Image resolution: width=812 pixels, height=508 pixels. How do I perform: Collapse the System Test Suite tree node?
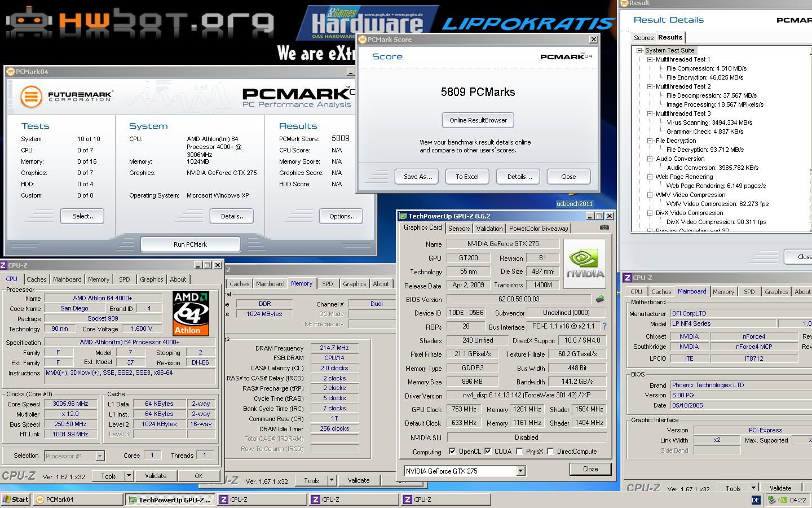click(x=639, y=50)
